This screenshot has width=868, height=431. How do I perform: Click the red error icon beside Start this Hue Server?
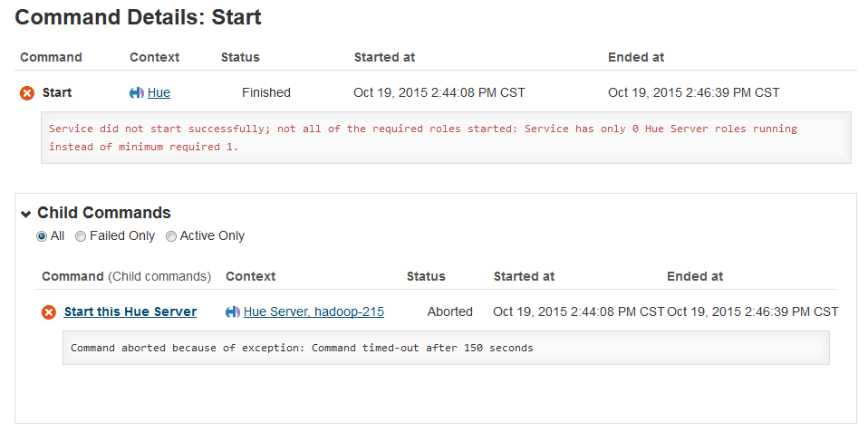pos(49,312)
